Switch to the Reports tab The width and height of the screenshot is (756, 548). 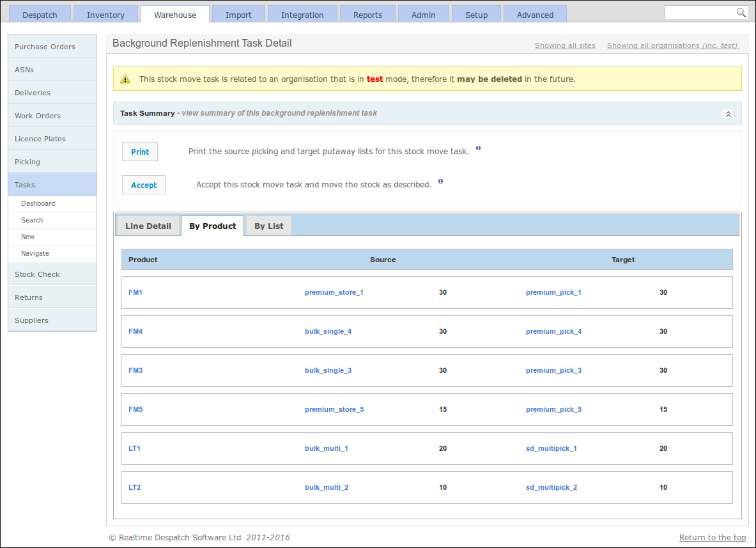[368, 15]
